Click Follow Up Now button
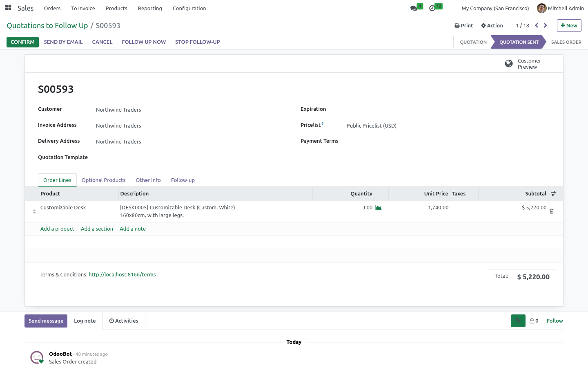Image resolution: width=588 pixels, height=368 pixels. (144, 42)
